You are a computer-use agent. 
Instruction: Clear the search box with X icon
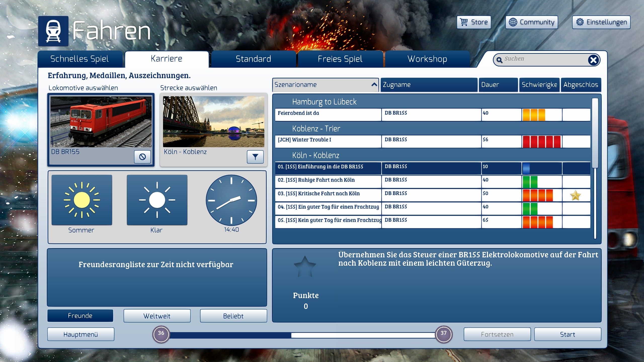pyautogui.click(x=593, y=60)
